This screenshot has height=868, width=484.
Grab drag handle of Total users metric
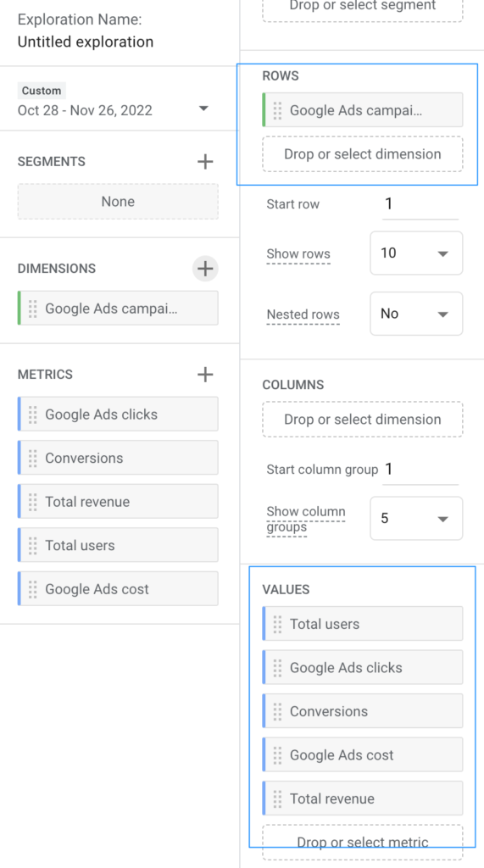tap(33, 545)
